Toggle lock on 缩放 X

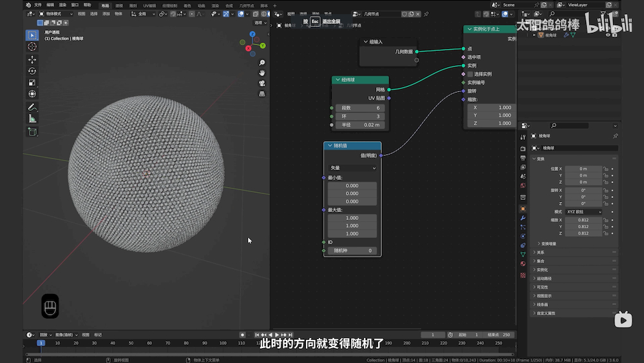tap(605, 220)
